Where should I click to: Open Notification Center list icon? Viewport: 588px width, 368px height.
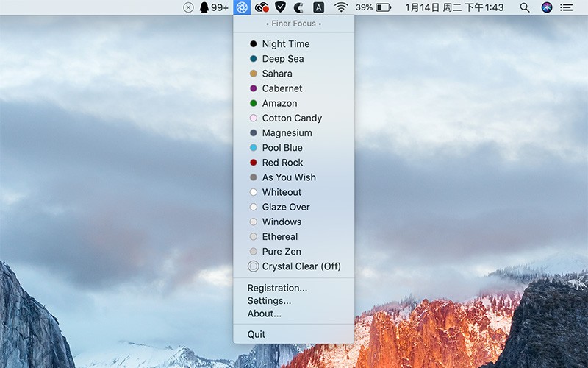(x=566, y=7)
